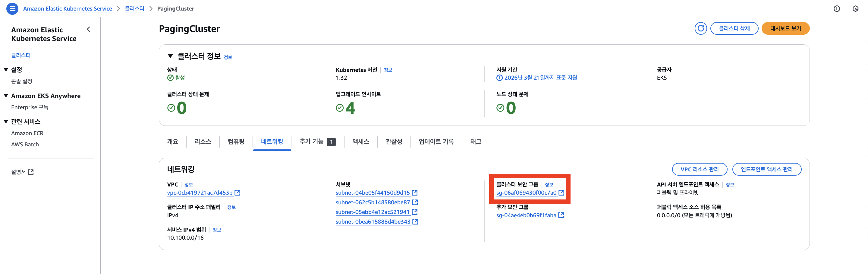Go to Amazon Elastic Kubernetes Service breadcrumb

coord(68,9)
